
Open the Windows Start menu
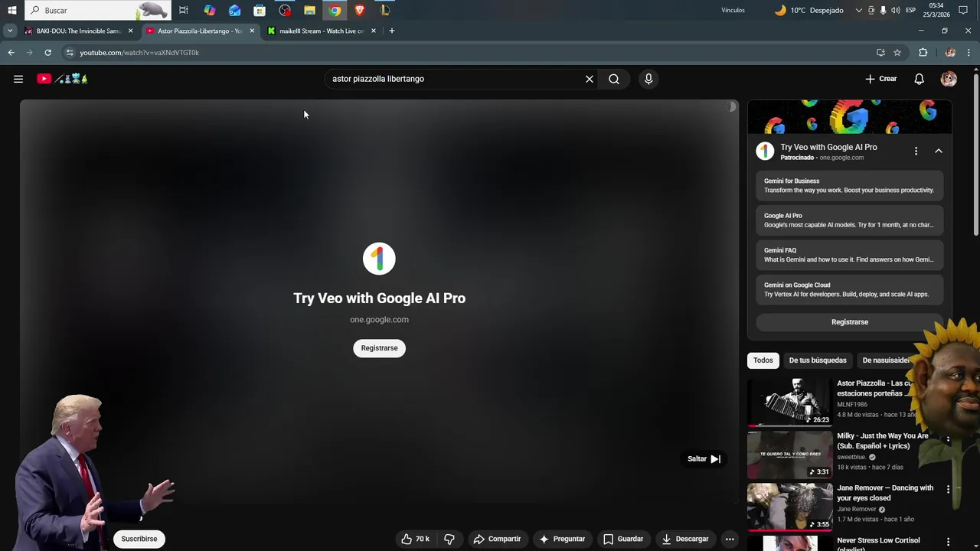(11, 10)
